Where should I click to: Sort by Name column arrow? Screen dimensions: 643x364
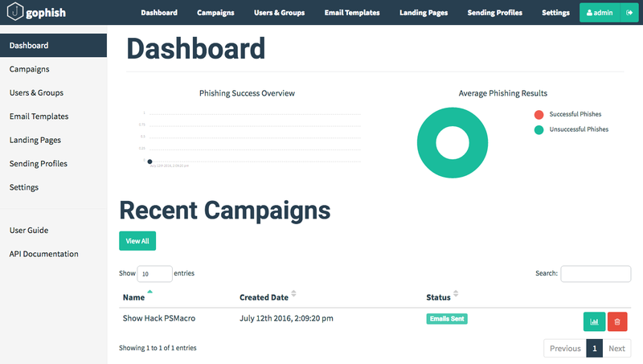[149, 291]
